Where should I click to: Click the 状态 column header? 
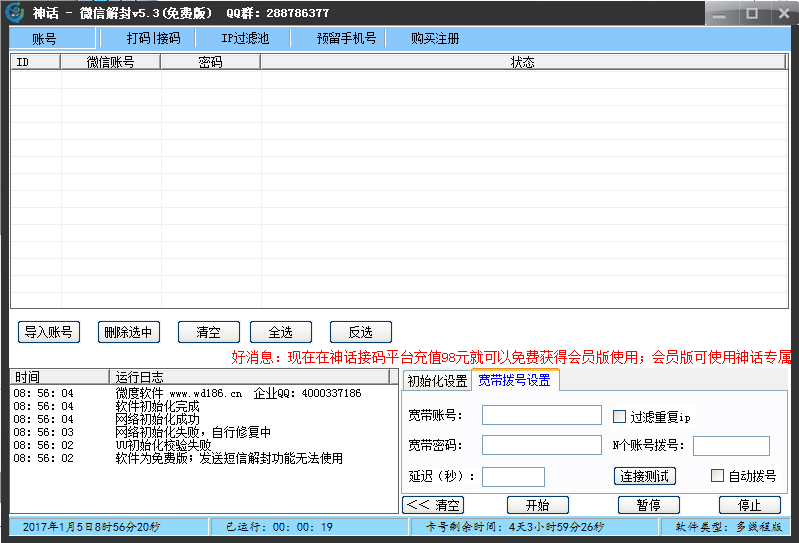(523, 62)
